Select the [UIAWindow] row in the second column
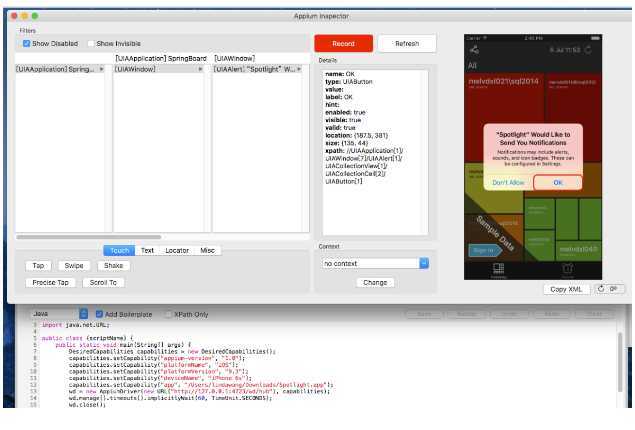Viewport: 635px width, 430px height. point(158,69)
